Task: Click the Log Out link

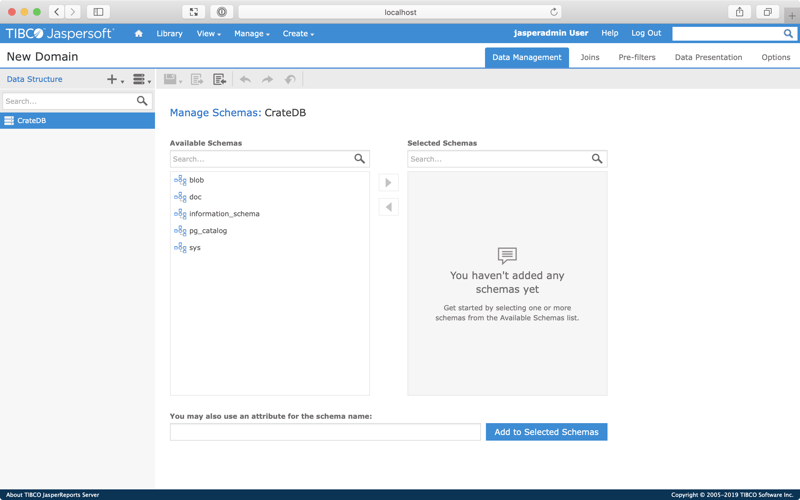Action: coord(646,33)
